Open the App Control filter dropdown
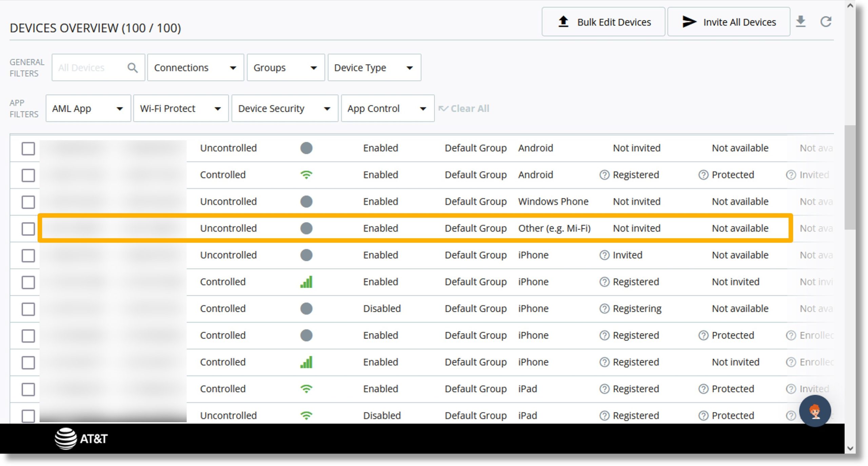The height and width of the screenshot is (466, 868). (x=388, y=108)
